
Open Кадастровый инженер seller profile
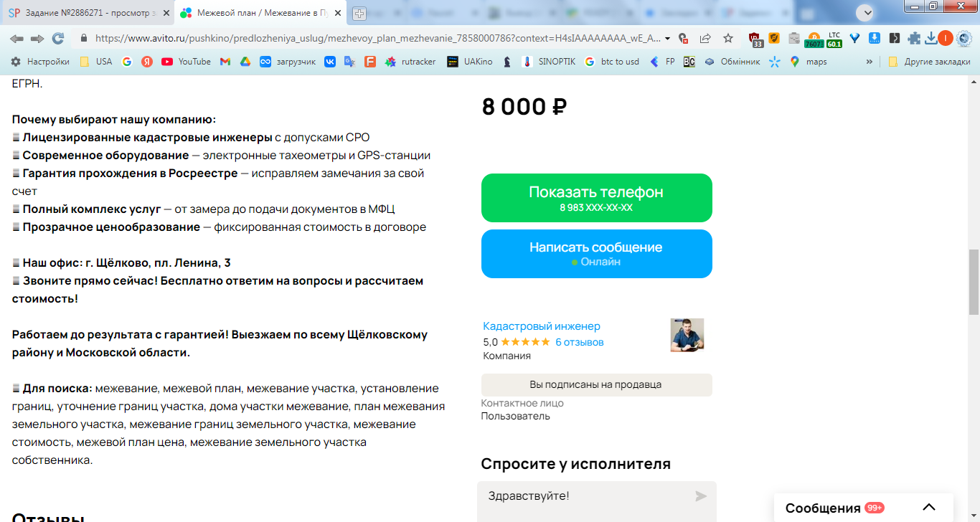coord(542,326)
